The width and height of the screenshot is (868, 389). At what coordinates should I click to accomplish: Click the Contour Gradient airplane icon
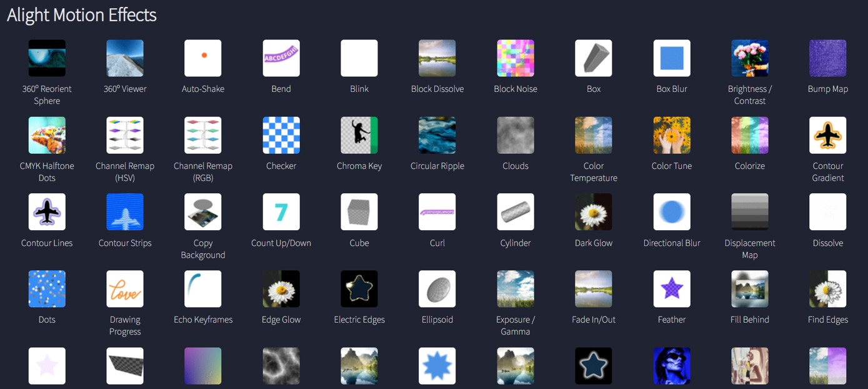[x=828, y=135]
